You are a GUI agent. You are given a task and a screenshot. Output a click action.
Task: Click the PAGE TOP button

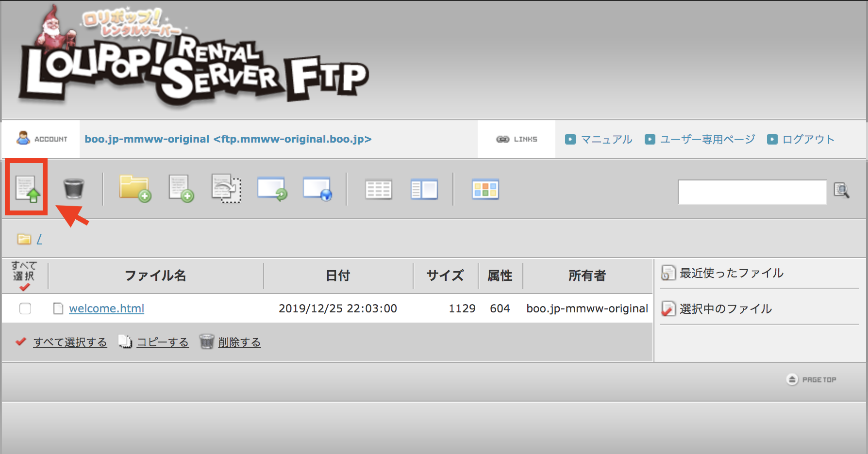(x=812, y=380)
